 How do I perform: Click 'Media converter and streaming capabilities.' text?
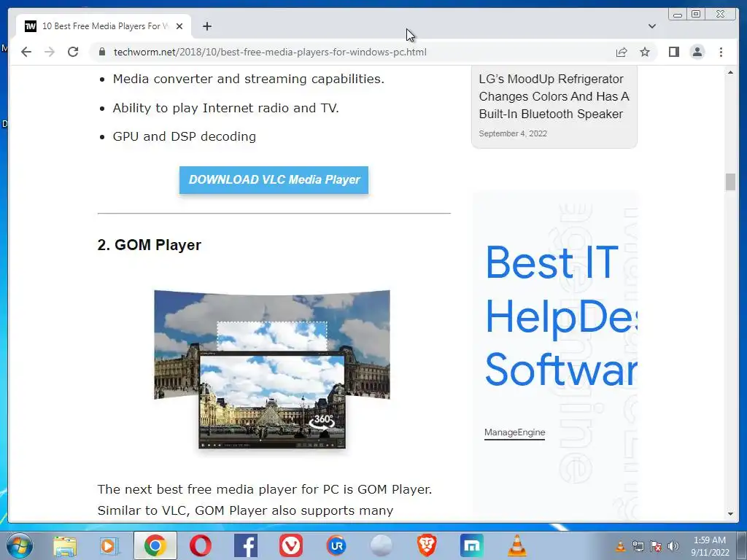(x=248, y=79)
